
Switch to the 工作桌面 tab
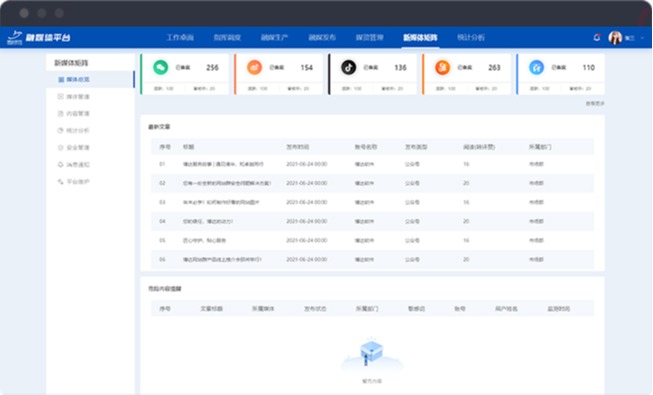click(180, 38)
